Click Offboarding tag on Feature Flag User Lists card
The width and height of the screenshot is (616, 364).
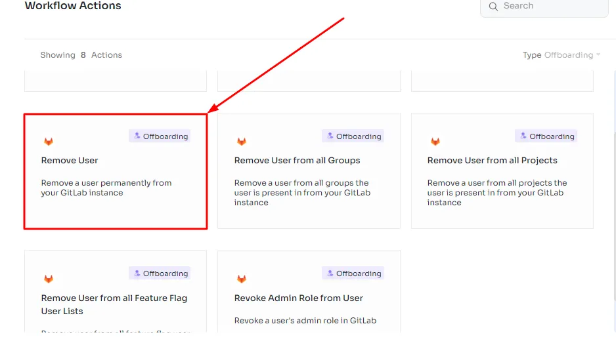pyautogui.click(x=160, y=273)
